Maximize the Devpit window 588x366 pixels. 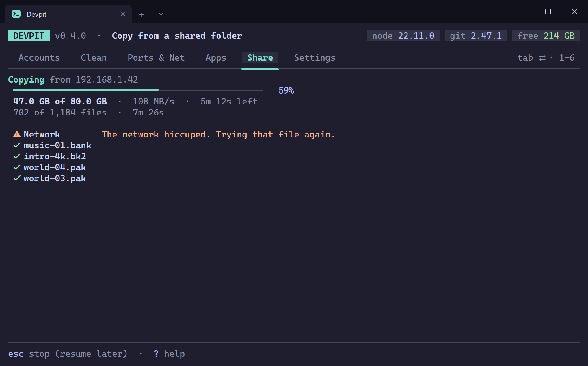548,12
